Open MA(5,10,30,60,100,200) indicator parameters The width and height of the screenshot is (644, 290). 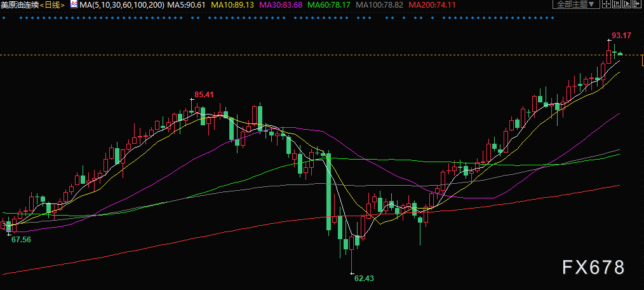[121, 5]
